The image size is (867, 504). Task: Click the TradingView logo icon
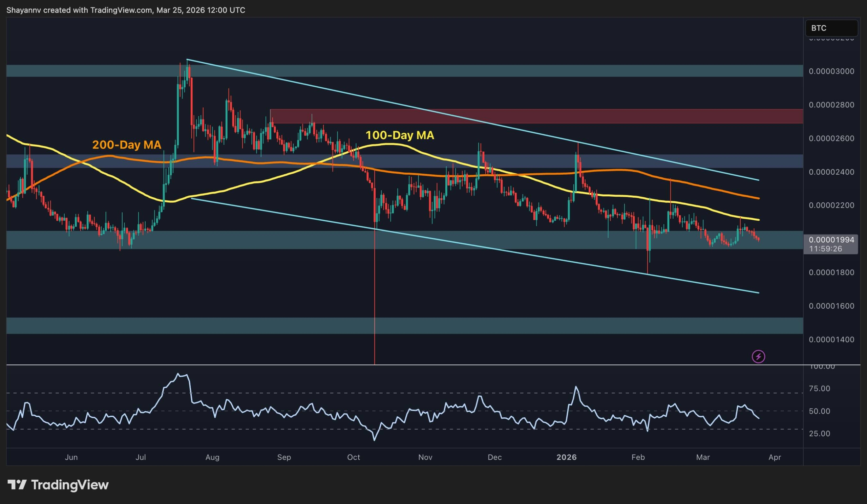point(17,485)
